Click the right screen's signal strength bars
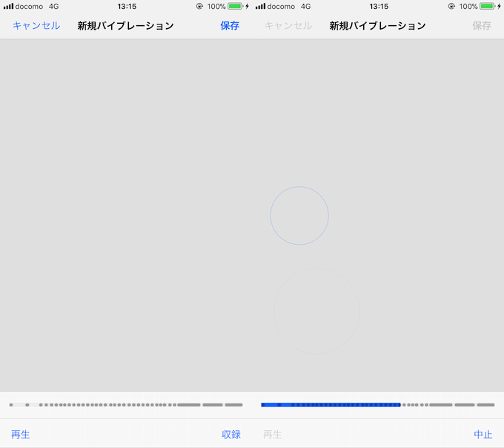The image size is (504, 448). pyautogui.click(x=260, y=7)
